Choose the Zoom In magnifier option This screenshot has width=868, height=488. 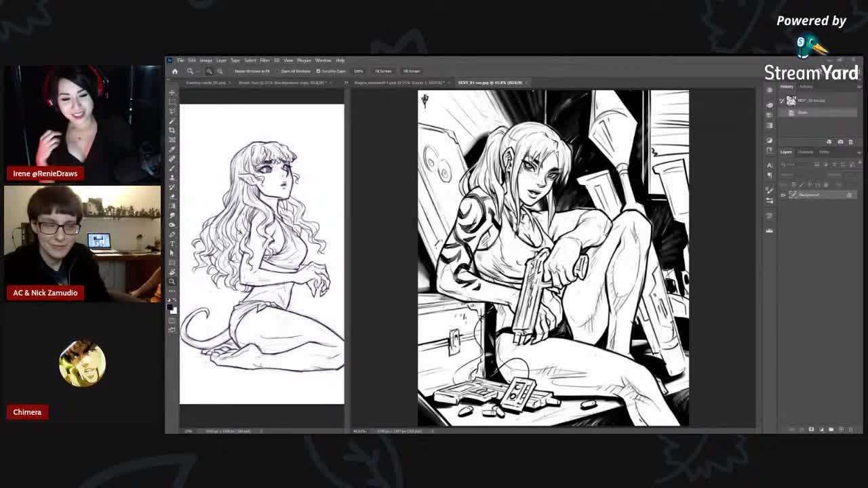tap(209, 71)
